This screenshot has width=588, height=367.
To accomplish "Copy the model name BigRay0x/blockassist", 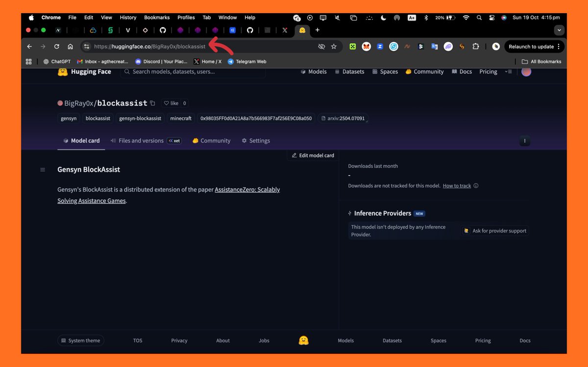I will point(152,104).
